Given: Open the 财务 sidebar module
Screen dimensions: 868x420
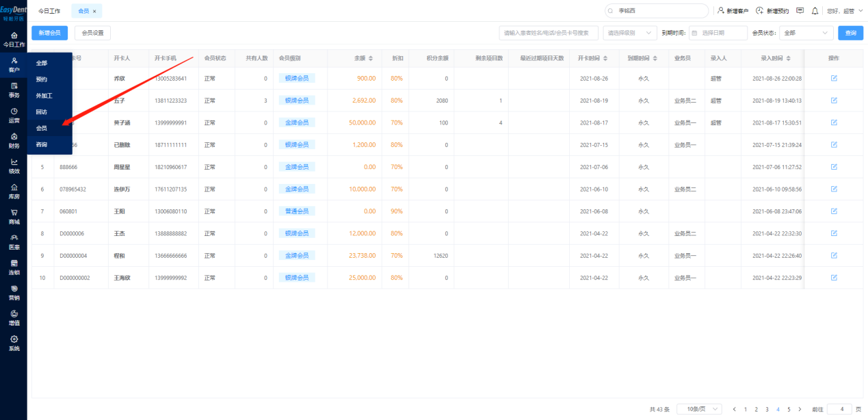Looking at the screenshot, I should [14, 141].
